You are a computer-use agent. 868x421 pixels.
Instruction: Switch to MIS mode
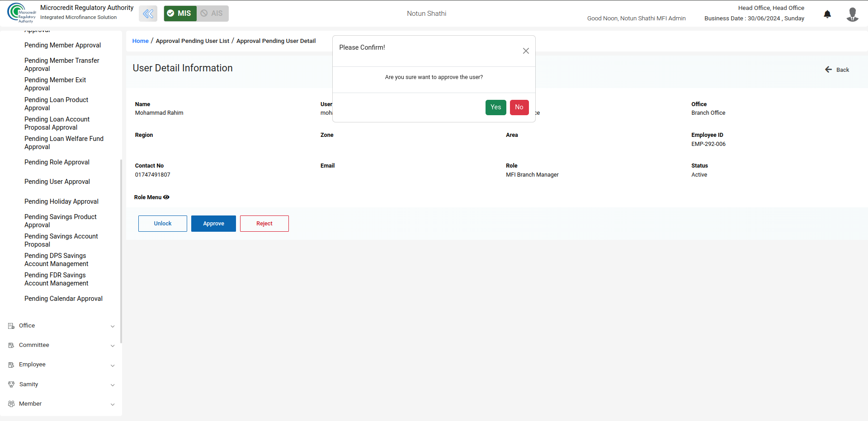[180, 14]
